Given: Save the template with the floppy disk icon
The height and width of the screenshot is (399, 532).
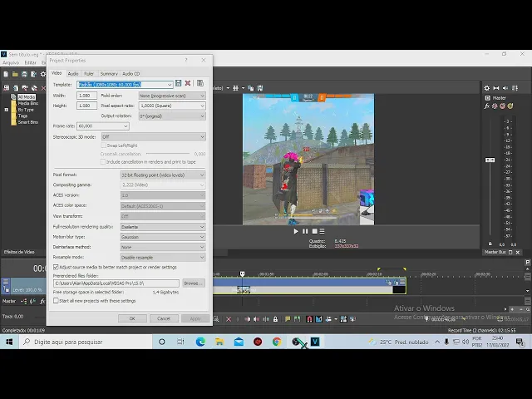Looking at the screenshot, I should click(178, 83).
